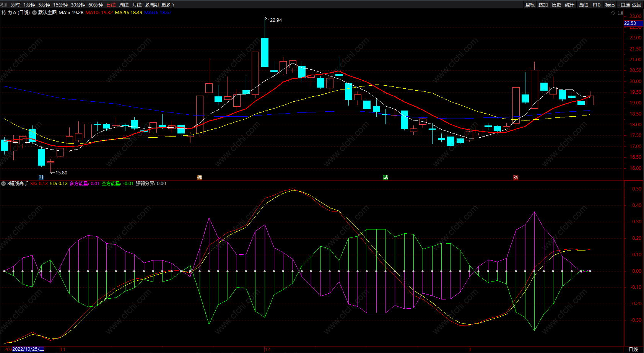Toggle 复权 price adjustment

(530, 5)
